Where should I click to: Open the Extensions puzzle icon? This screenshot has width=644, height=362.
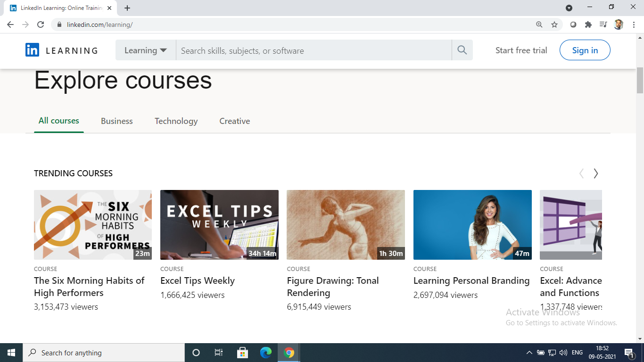[588, 25]
